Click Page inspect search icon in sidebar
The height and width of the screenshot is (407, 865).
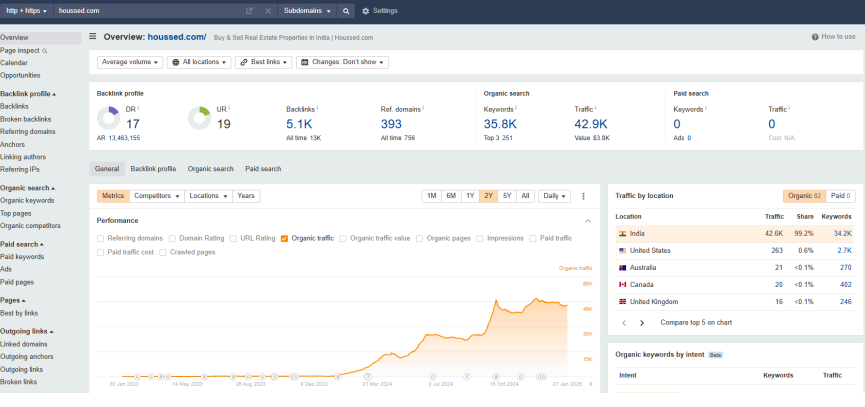pyautogui.click(x=45, y=51)
